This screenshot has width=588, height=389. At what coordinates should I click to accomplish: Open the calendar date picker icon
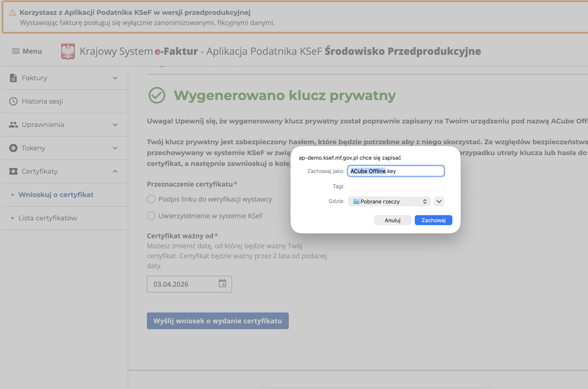tap(222, 283)
